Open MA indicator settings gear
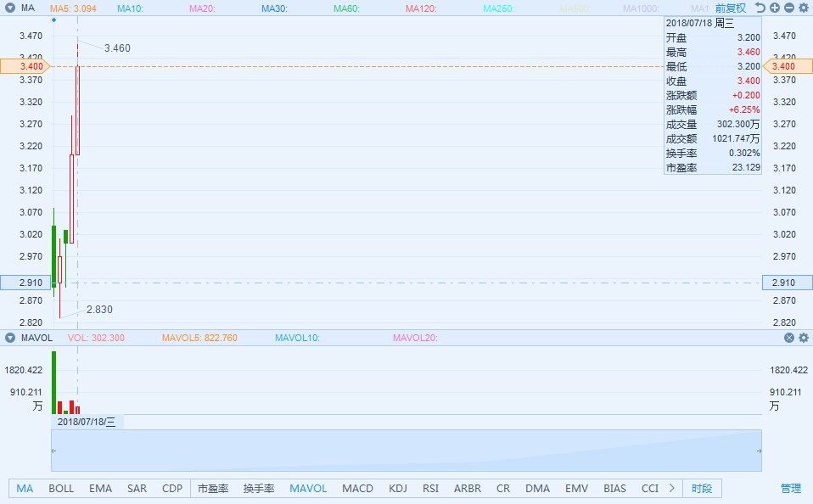This screenshot has height=504, width=813. tap(804, 8)
